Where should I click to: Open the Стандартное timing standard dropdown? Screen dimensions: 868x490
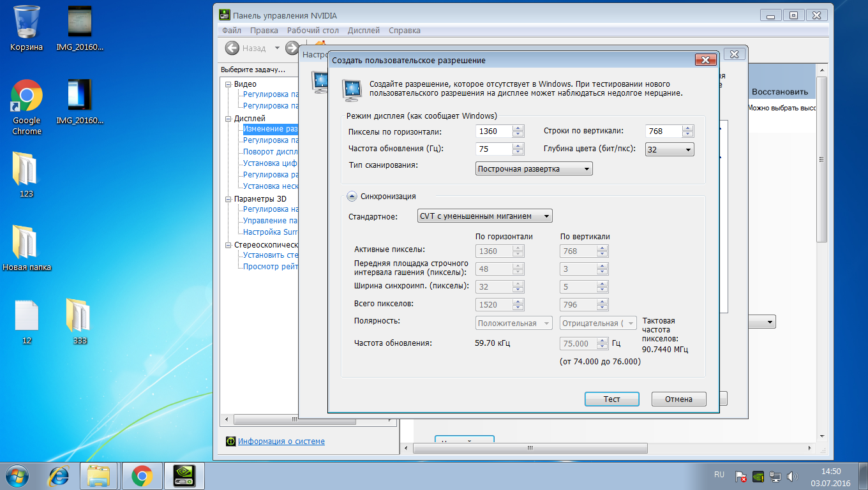click(x=484, y=216)
